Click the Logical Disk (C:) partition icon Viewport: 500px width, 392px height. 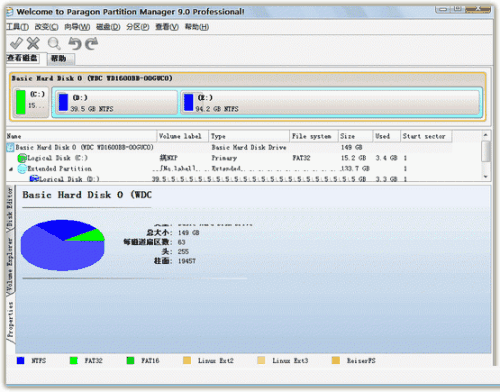click(22, 158)
